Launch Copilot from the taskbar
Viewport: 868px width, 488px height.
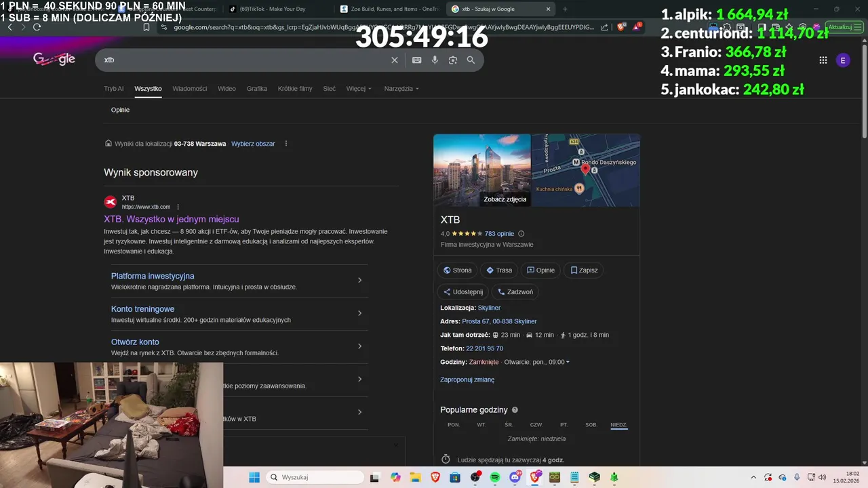[x=395, y=477]
